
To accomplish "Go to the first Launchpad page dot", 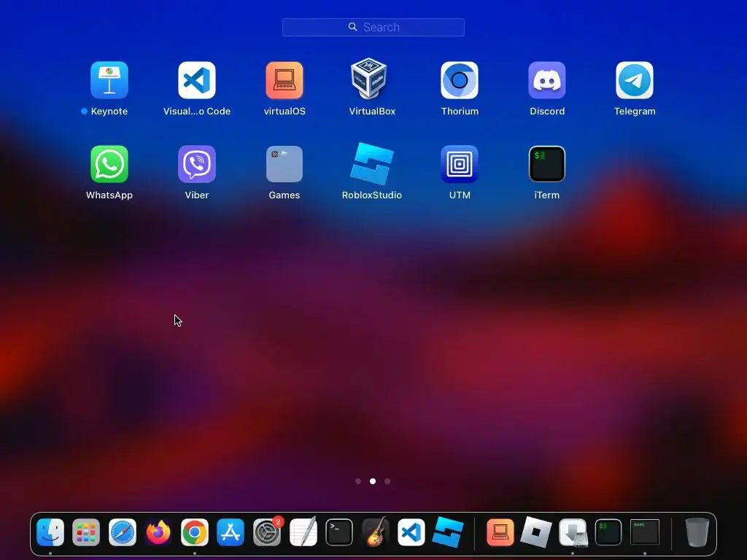I will point(358,481).
